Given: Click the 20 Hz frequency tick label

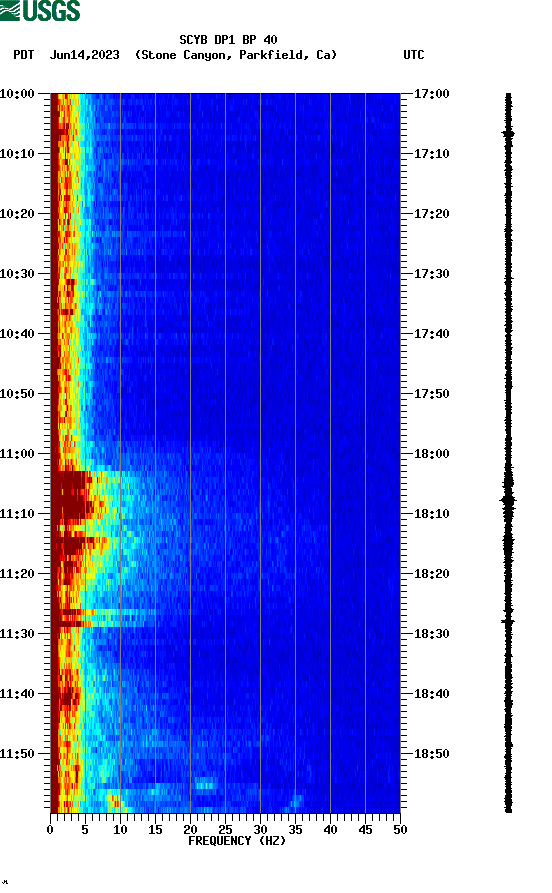Looking at the screenshot, I should click(x=190, y=830).
